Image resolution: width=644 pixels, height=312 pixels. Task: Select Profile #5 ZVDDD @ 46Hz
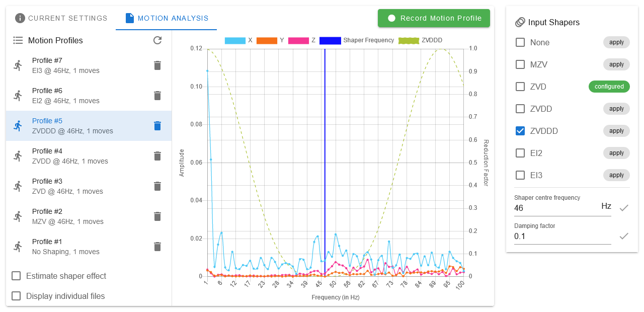tap(89, 126)
